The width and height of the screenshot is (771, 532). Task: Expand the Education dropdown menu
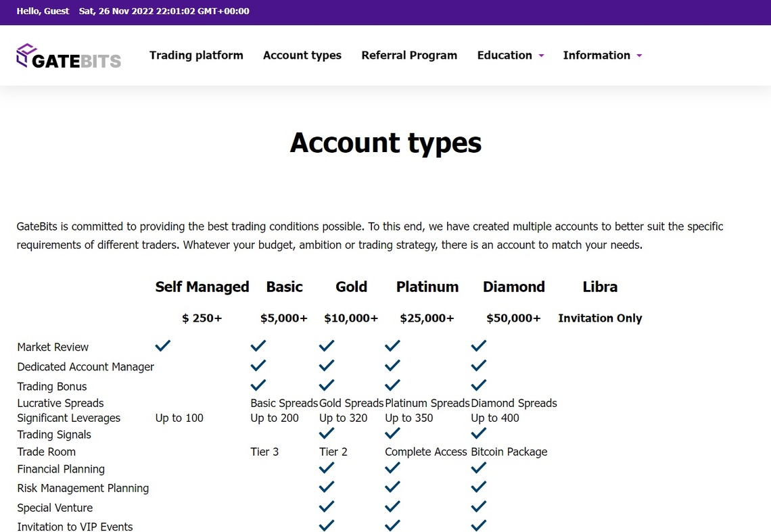coord(511,55)
